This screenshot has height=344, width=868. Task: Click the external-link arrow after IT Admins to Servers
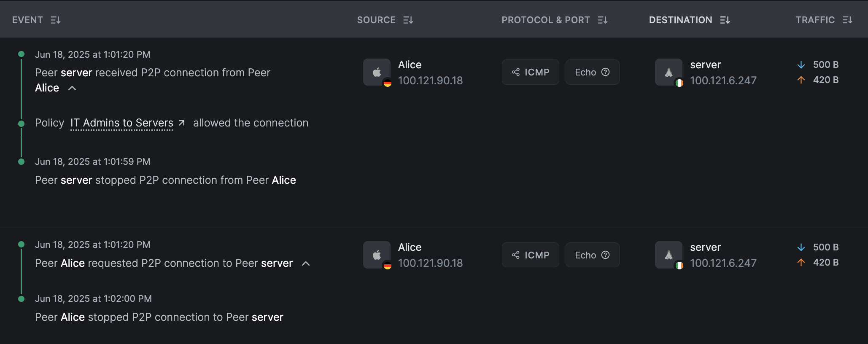pyautogui.click(x=181, y=123)
